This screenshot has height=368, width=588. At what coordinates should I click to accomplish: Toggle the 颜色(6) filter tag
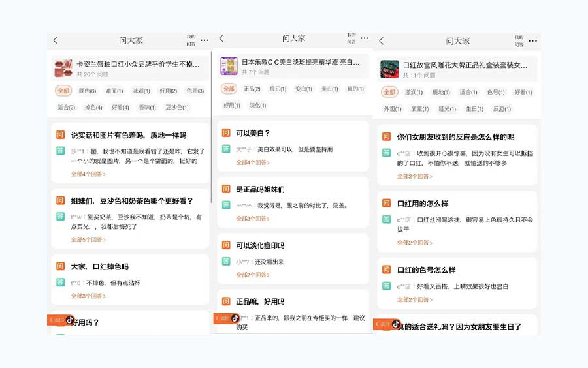[x=87, y=91]
